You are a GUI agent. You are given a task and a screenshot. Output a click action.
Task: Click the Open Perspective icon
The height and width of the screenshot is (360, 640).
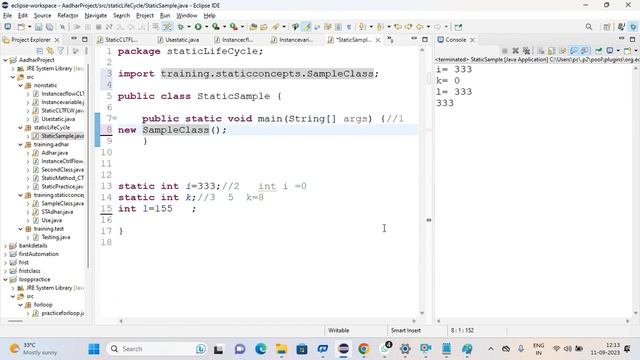coord(607,27)
